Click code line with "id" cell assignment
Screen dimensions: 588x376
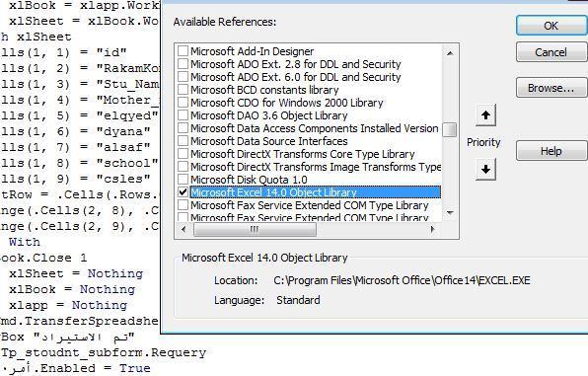(x=63, y=51)
